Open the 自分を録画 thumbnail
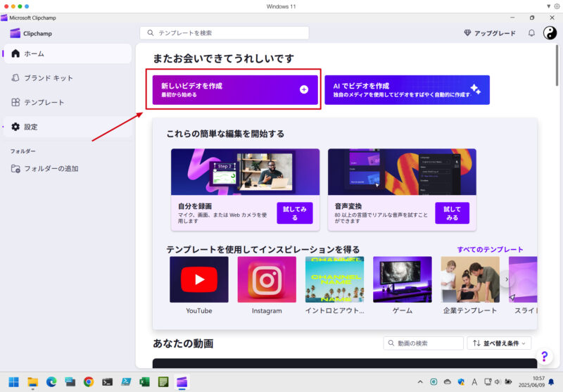 point(245,172)
